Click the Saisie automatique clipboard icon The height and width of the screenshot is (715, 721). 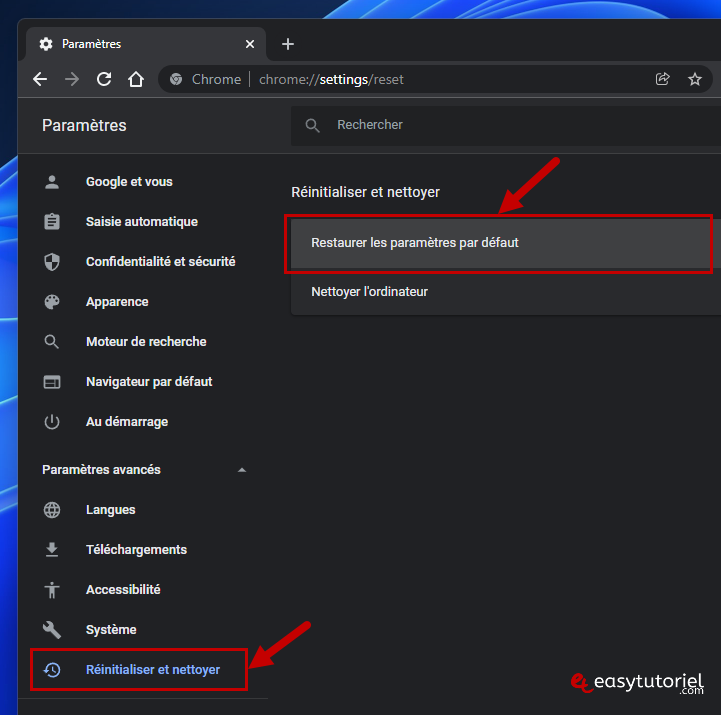coord(52,222)
